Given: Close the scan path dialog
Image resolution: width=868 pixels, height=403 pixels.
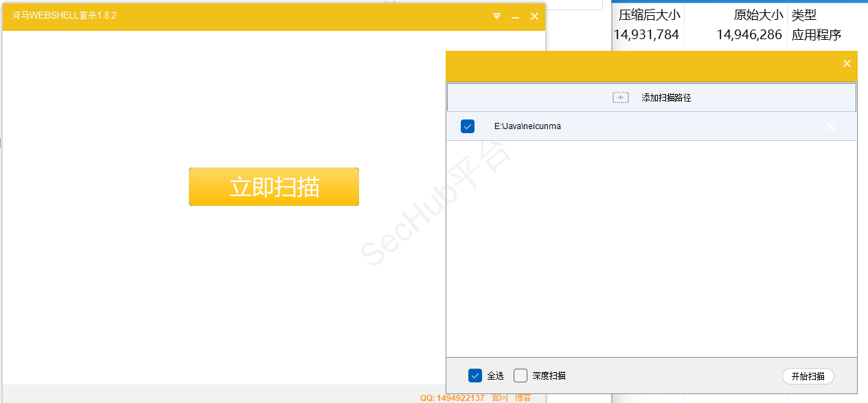Looking at the screenshot, I should click(847, 64).
